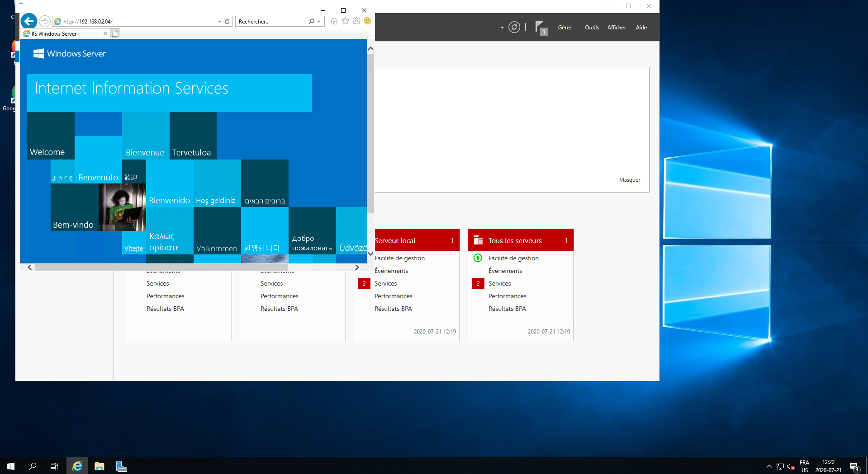Image resolution: width=868 pixels, height=474 pixels.
Task: Open the Gérer menu
Action: pyautogui.click(x=564, y=28)
